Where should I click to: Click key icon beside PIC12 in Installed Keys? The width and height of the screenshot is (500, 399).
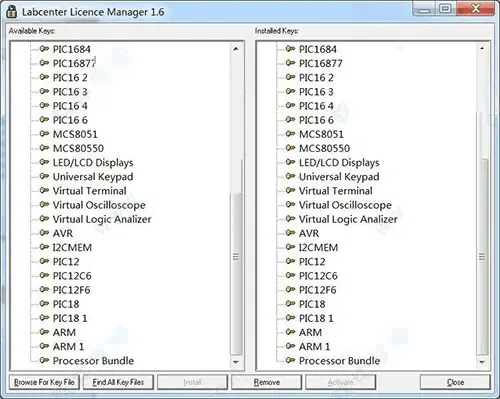[290, 261]
